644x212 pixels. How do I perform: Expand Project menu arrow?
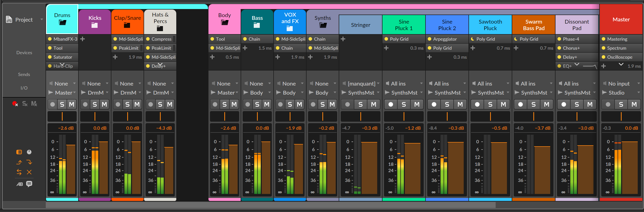[x=42, y=19]
